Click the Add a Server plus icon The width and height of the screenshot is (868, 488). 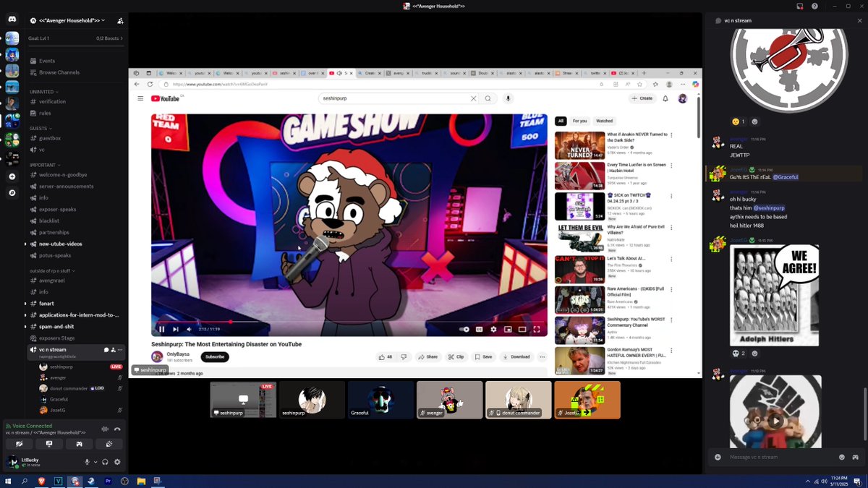point(12,176)
